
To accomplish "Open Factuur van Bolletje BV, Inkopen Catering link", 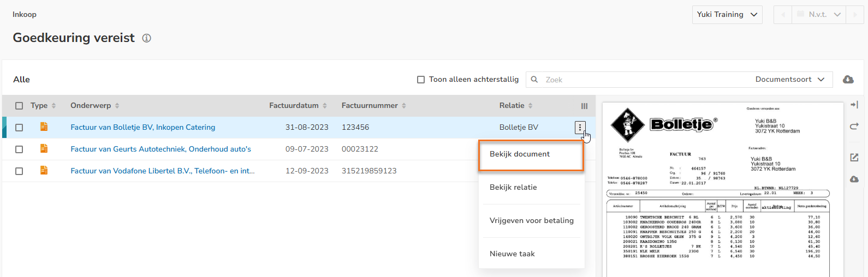I will tap(143, 128).
